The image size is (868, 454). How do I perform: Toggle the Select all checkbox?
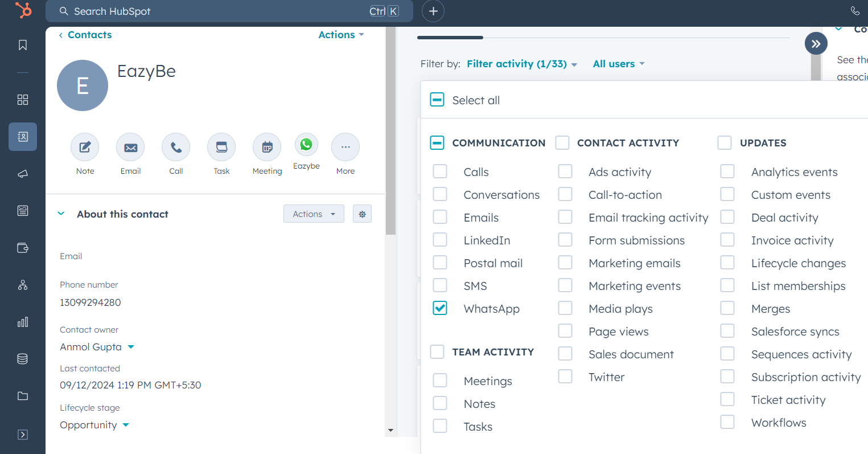click(x=437, y=100)
